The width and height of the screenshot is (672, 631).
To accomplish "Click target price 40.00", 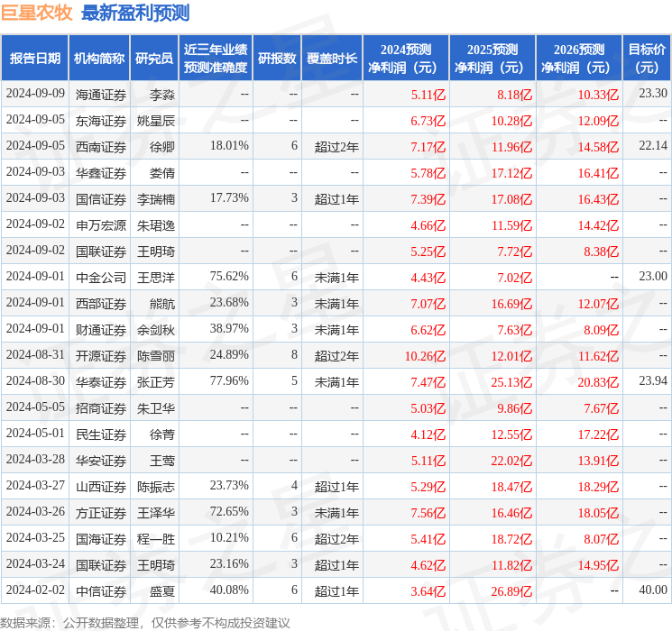I will point(653,590).
